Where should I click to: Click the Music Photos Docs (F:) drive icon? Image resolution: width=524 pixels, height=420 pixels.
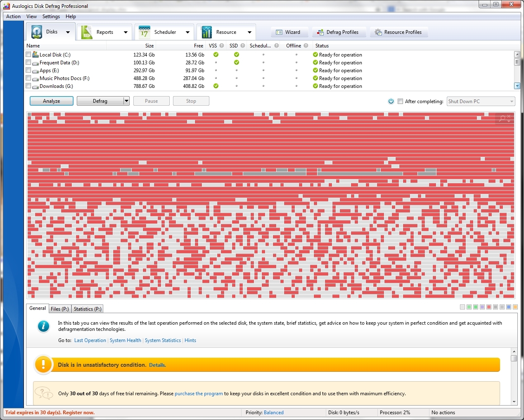pyautogui.click(x=36, y=79)
